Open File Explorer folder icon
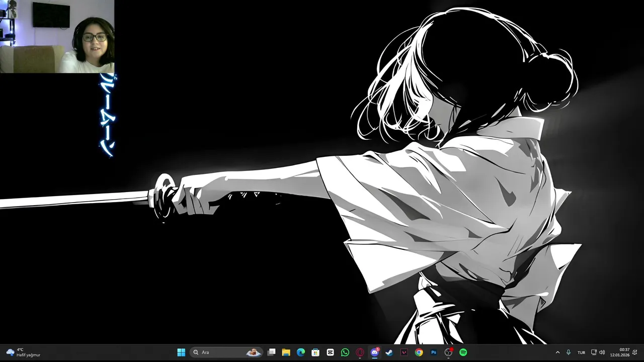The height and width of the screenshot is (362, 644). click(x=286, y=352)
